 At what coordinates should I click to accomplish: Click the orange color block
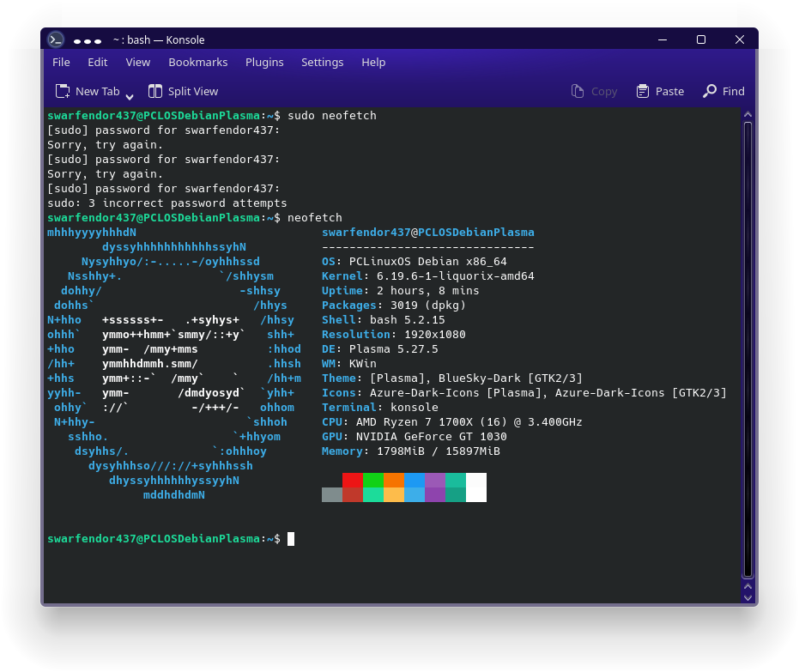394,480
